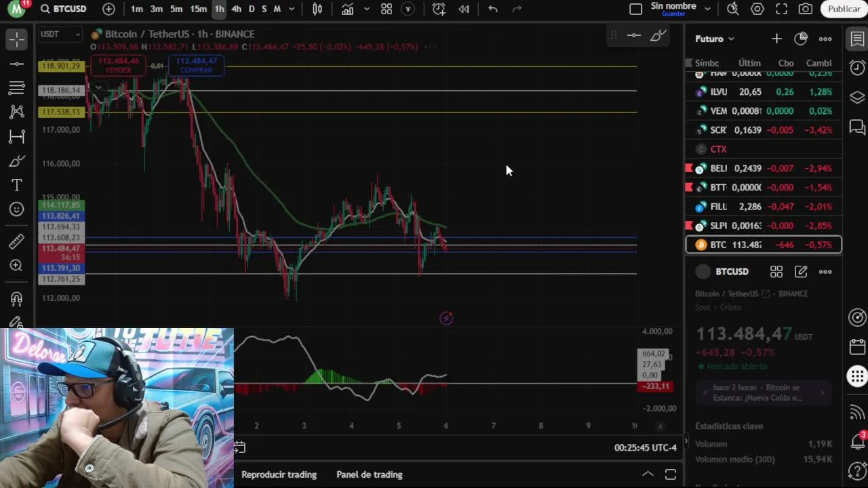The height and width of the screenshot is (488, 868).
Task: Open watchlist three-dot options menu
Action: (x=825, y=39)
